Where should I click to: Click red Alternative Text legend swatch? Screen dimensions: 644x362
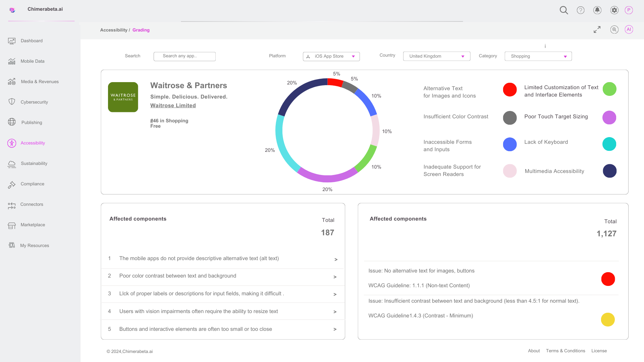(x=510, y=89)
